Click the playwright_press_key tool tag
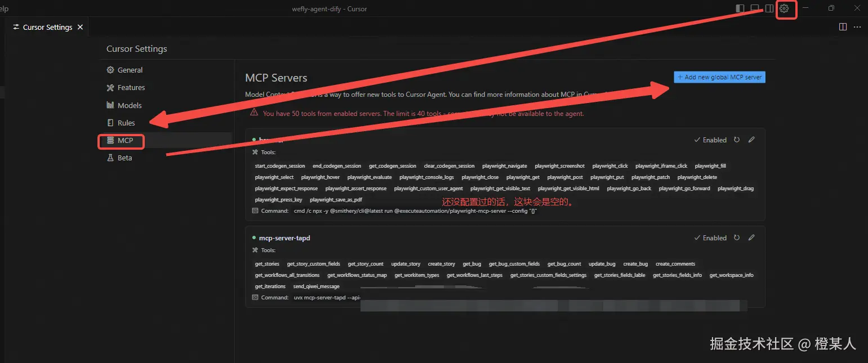 (278, 200)
